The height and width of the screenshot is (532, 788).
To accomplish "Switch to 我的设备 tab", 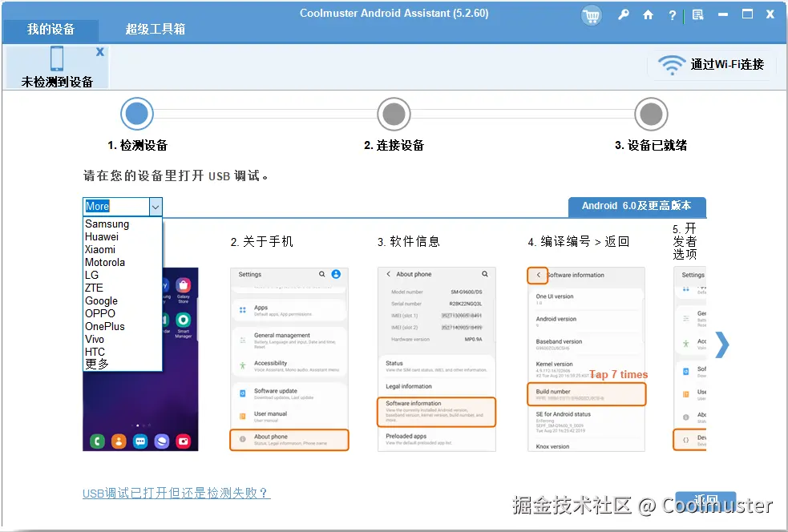I will point(51,29).
